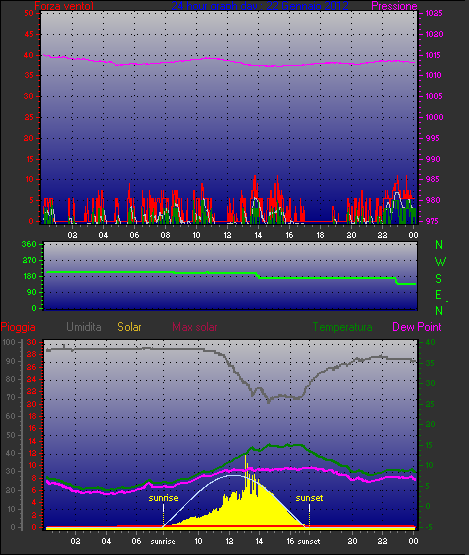The width and height of the screenshot is (469, 555).
Task: Click the 40 value on temperature axis
Action: click(x=430, y=342)
